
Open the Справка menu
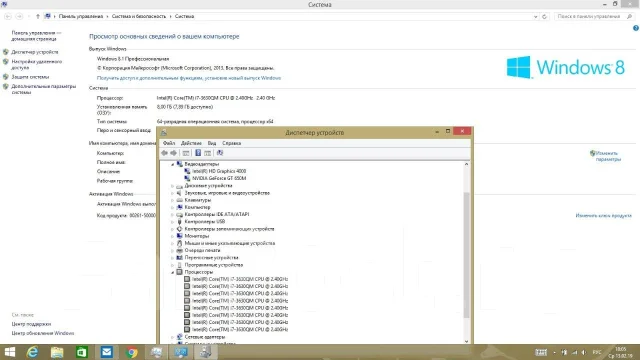coord(231,143)
